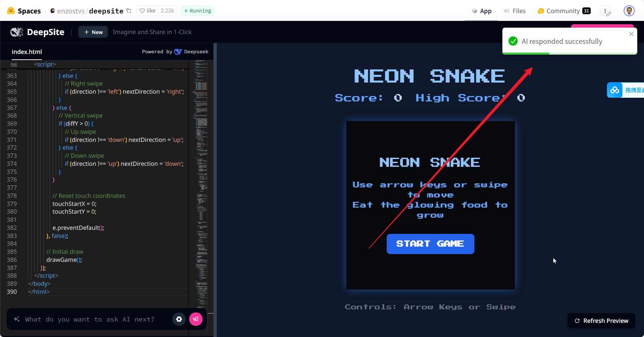644x337 pixels.
Task: Open the Community tab
Action: [564, 11]
